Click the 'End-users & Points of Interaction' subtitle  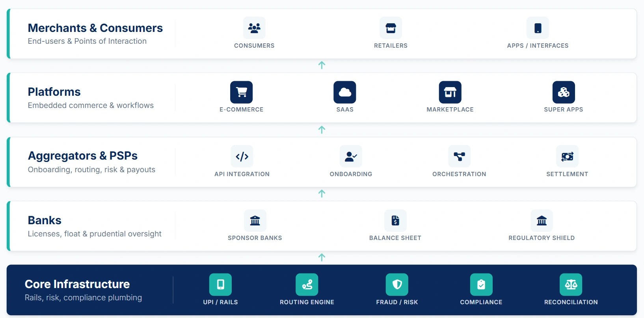click(x=87, y=41)
